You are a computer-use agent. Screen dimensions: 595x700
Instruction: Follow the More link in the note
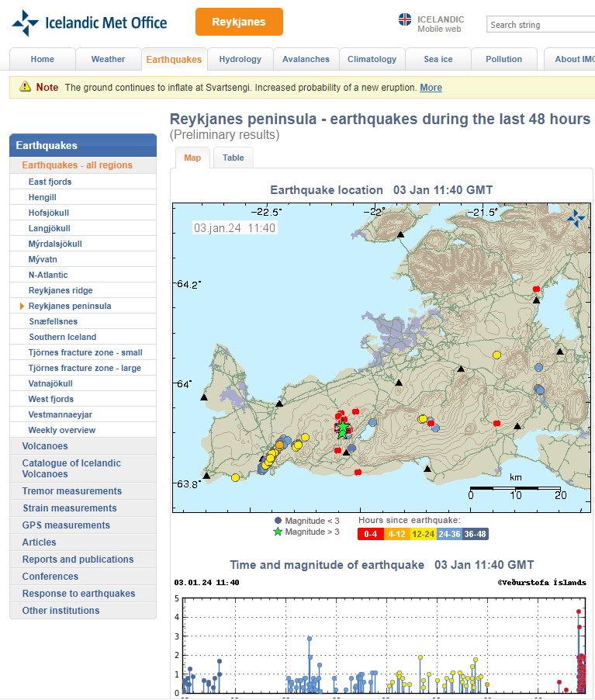(x=431, y=88)
